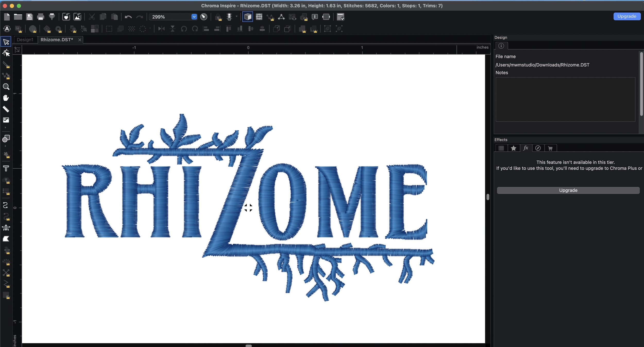The width and height of the screenshot is (644, 347).
Task: Click the Design panel vertical scrollbar
Action: pyautogui.click(x=641, y=84)
